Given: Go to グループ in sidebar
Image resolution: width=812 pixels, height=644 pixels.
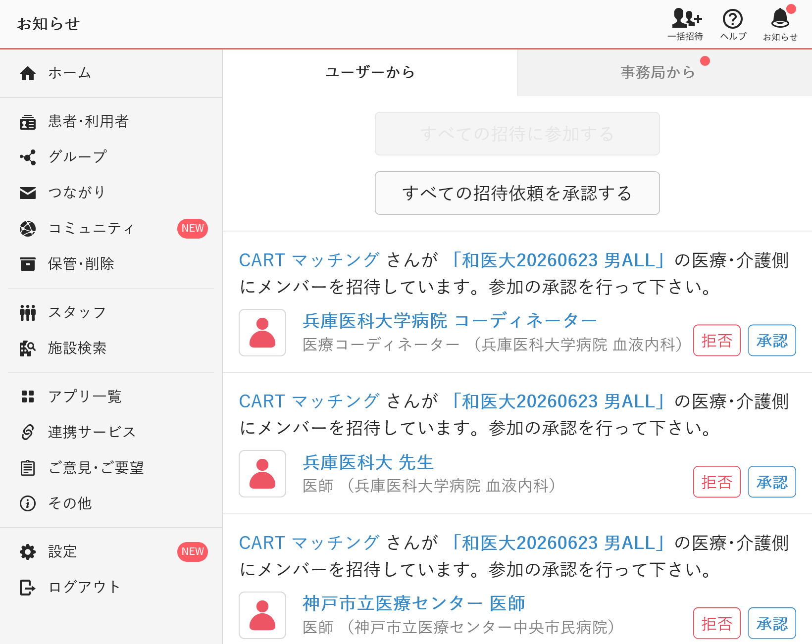Looking at the screenshot, I should (x=111, y=157).
